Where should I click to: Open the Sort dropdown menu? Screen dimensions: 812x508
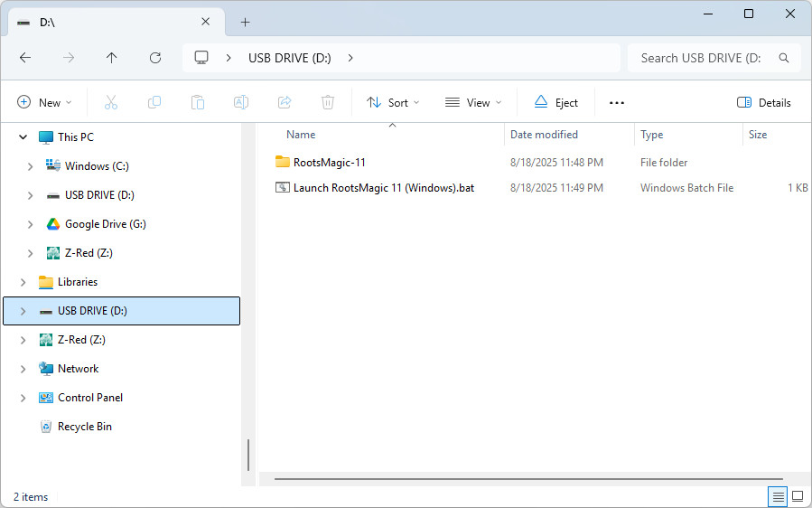tap(393, 103)
